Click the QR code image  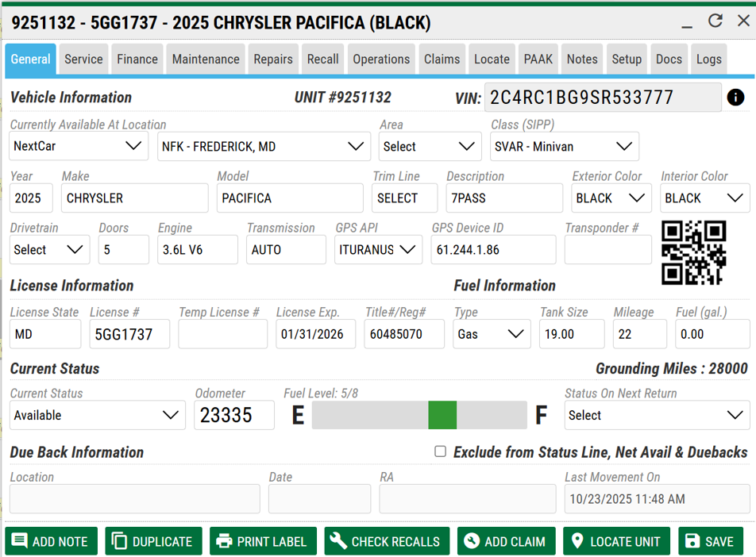point(693,252)
